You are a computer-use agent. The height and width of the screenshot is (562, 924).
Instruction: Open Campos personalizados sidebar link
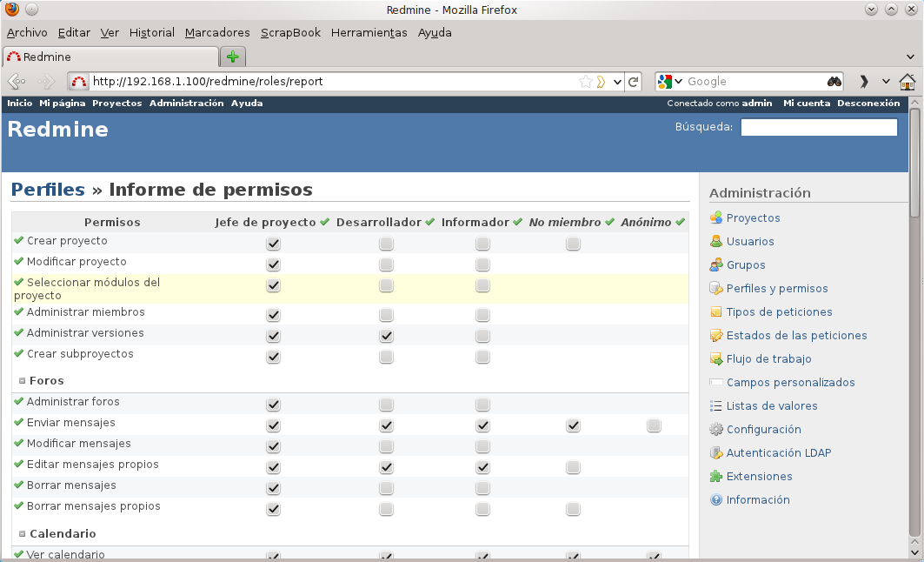click(790, 382)
